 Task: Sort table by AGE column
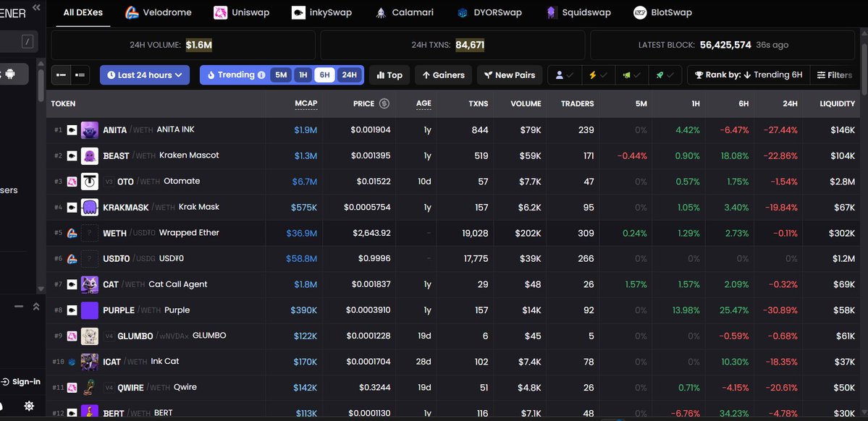coord(424,103)
